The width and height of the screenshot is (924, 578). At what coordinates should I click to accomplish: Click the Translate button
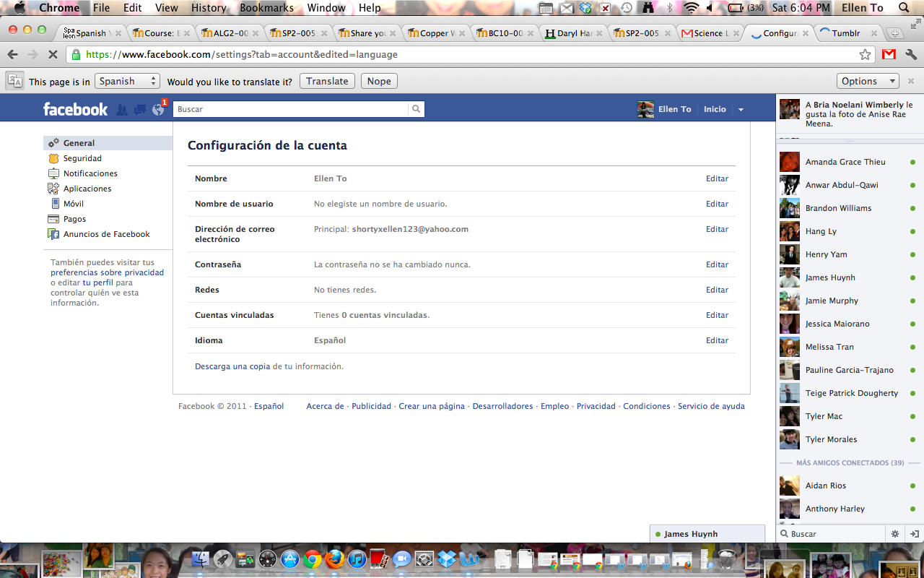327,82
